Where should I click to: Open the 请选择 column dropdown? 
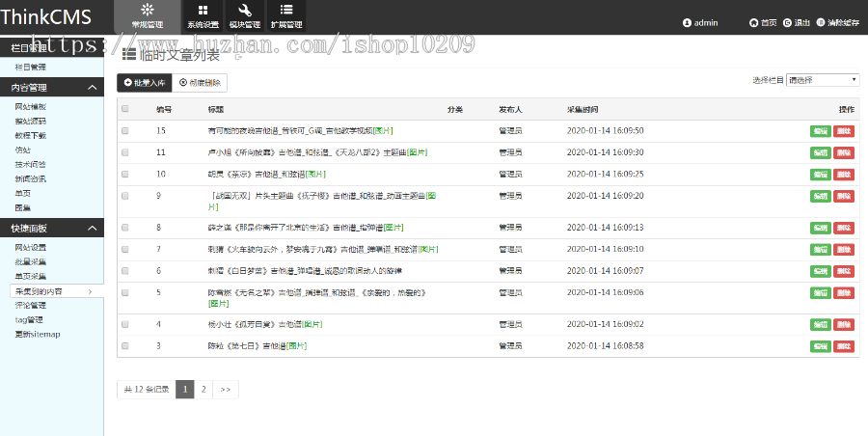point(823,80)
